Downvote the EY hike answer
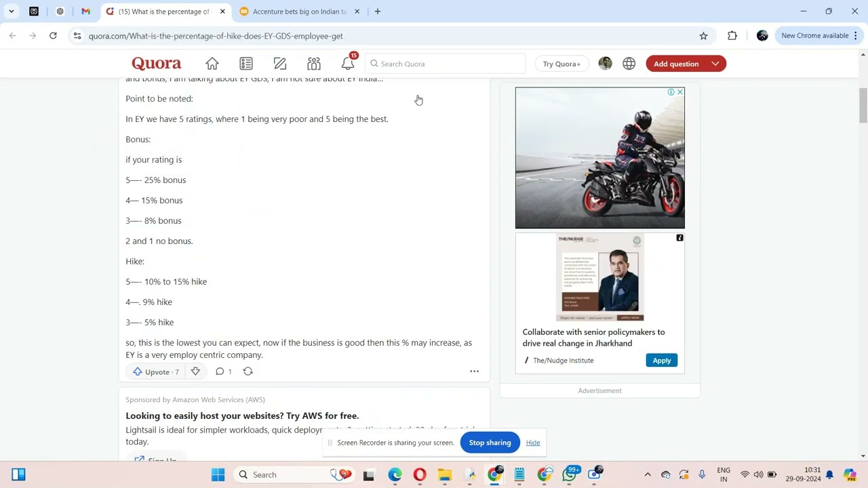 [x=195, y=371]
